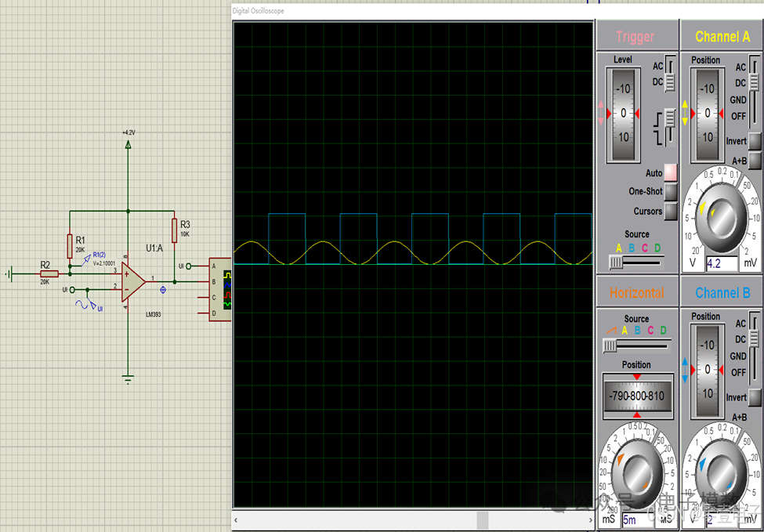Click the trigger edge polarity symbol

pos(659,128)
